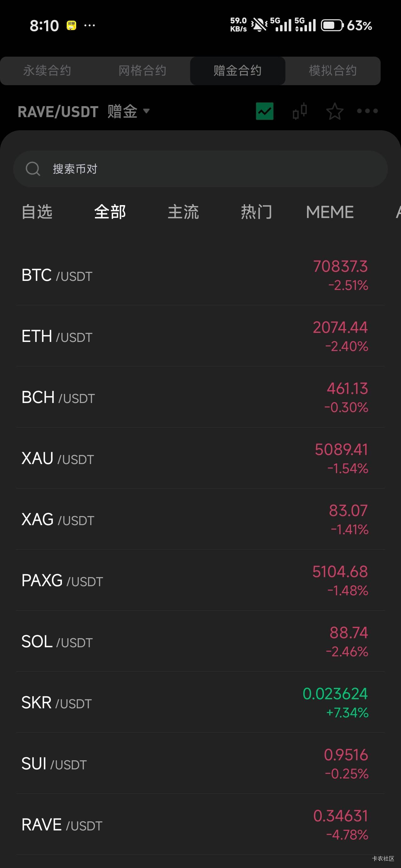The width and height of the screenshot is (401, 868).
Task: Open the three-dot more options menu
Action: [367, 111]
